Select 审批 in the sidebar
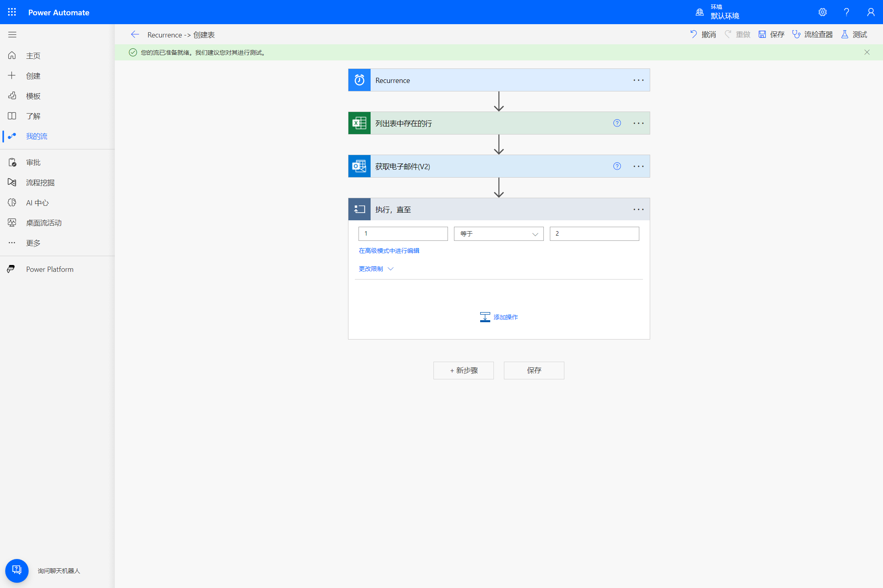 coord(33,163)
